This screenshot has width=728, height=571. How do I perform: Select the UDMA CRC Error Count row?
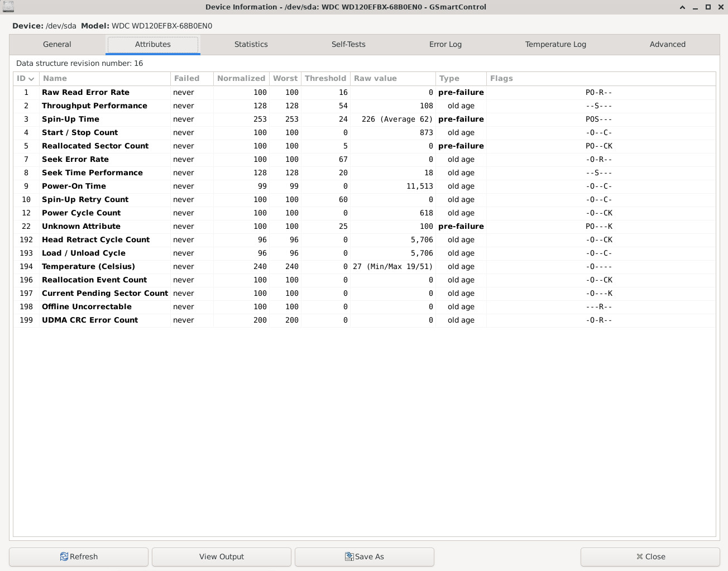pyautogui.click(x=365, y=320)
